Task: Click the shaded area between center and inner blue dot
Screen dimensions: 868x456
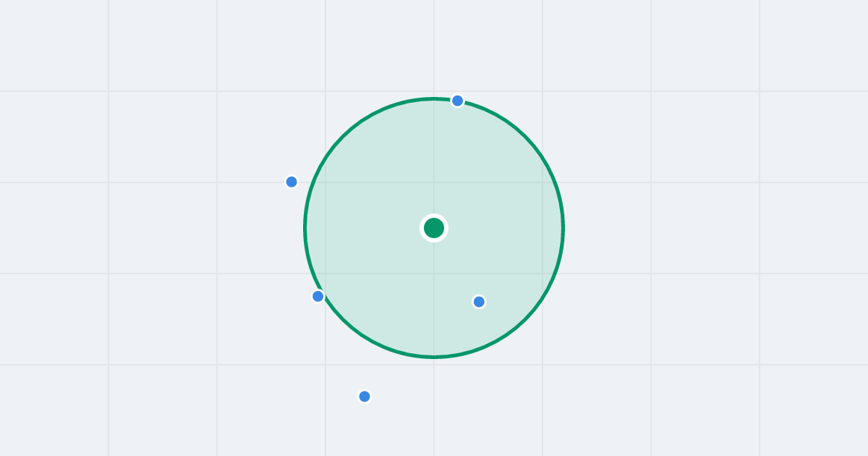Action: (456, 265)
